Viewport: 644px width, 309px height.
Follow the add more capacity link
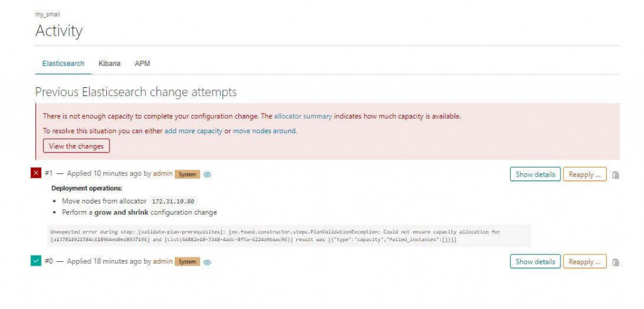194,131
